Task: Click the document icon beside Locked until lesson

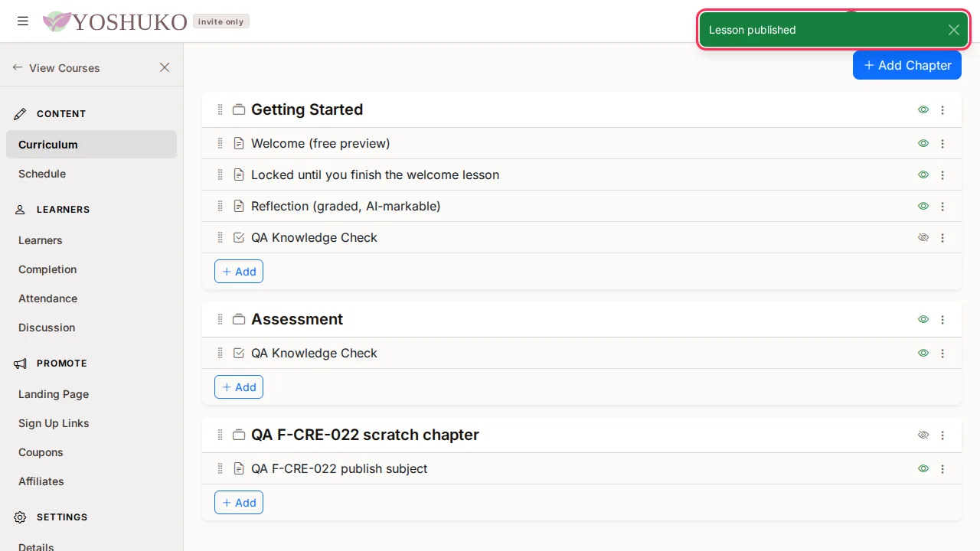Action: pyautogui.click(x=239, y=174)
